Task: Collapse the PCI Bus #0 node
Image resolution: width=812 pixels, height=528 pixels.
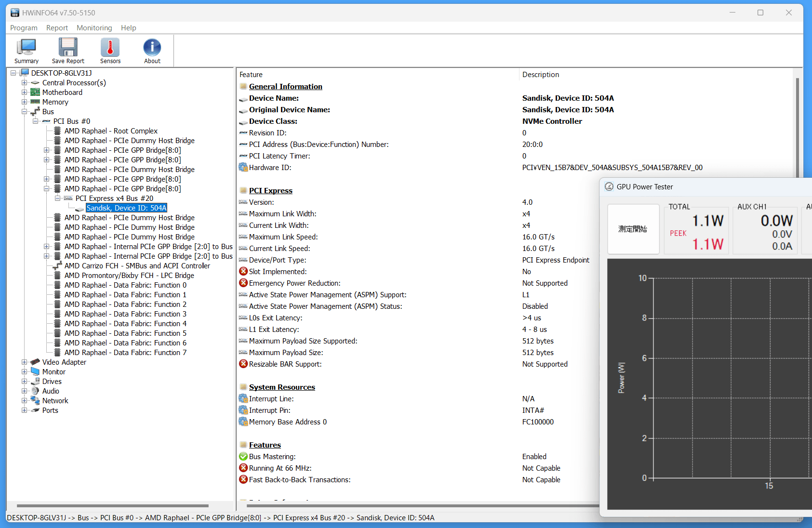Action: point(35,121)
